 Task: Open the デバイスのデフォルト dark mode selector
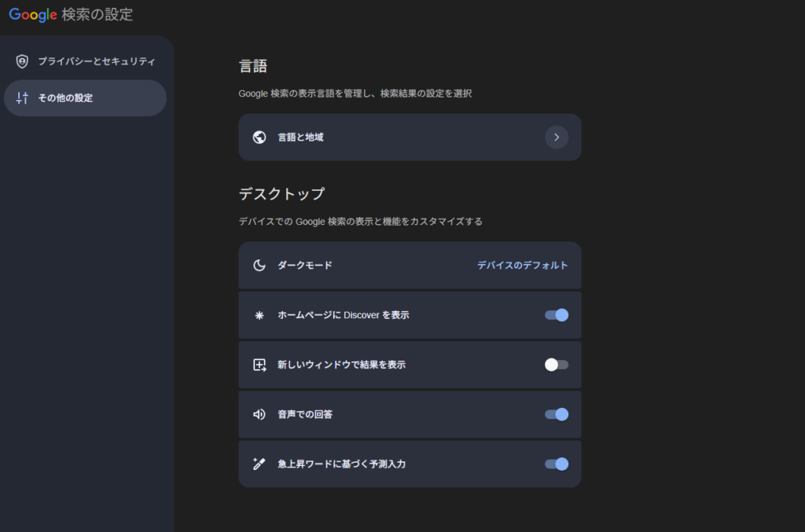pos(522,266)
